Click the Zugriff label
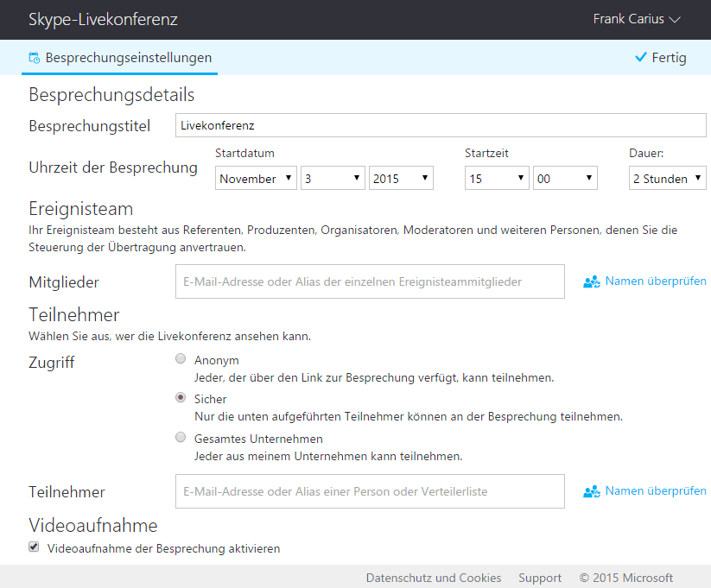 point(51,363)
